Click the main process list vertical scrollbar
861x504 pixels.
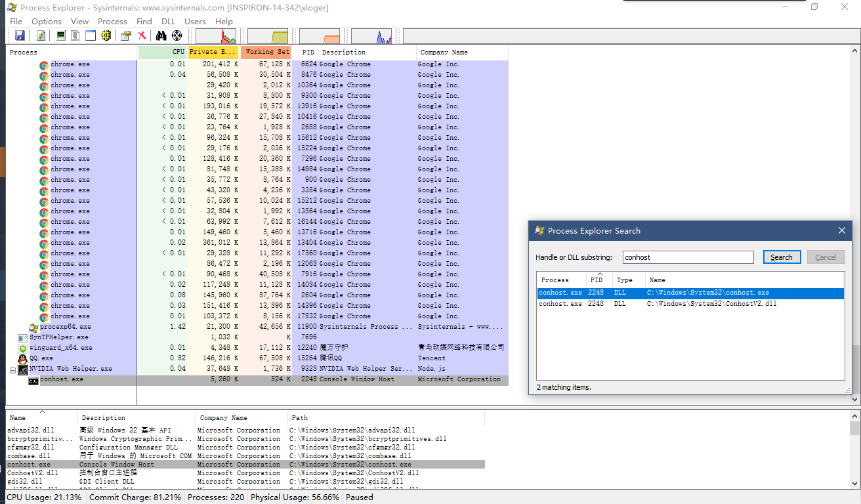click(855, 225)
